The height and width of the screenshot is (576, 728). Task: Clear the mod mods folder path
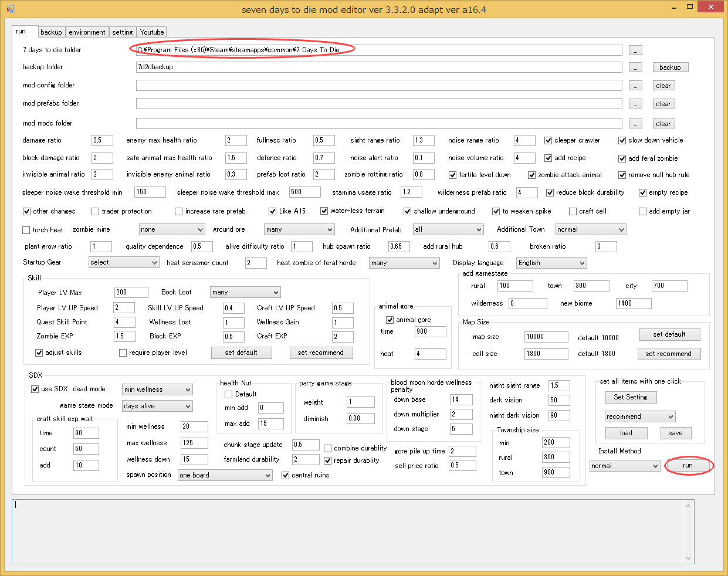coord(663,124)
